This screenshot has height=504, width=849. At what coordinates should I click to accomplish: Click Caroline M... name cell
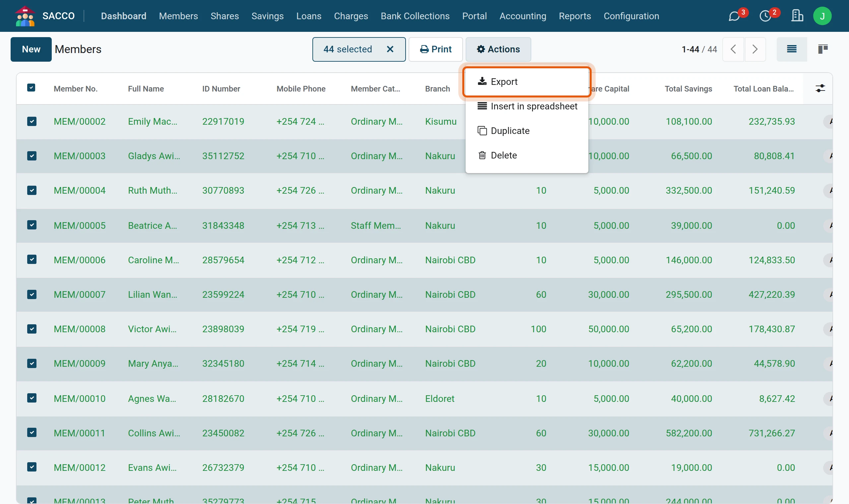tap(154, 260)
